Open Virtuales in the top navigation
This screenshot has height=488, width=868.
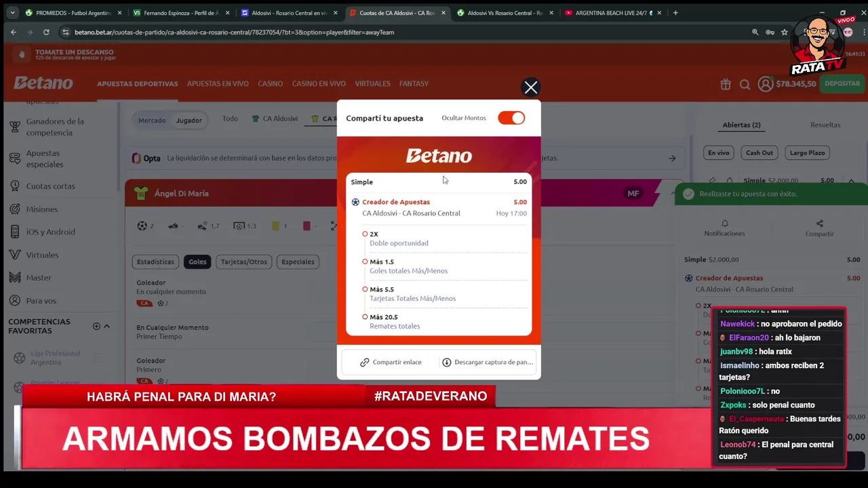[x=372, y=84]
